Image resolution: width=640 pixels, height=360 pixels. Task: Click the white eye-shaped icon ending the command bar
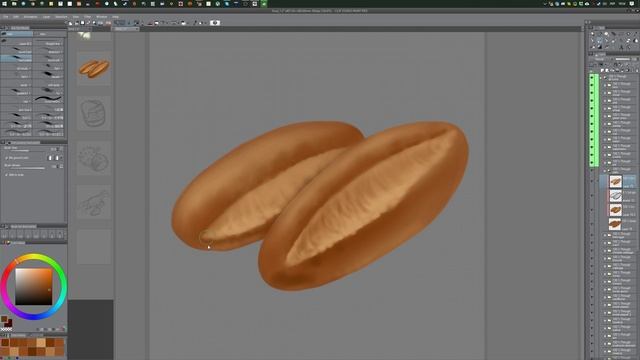click(215, 23)
